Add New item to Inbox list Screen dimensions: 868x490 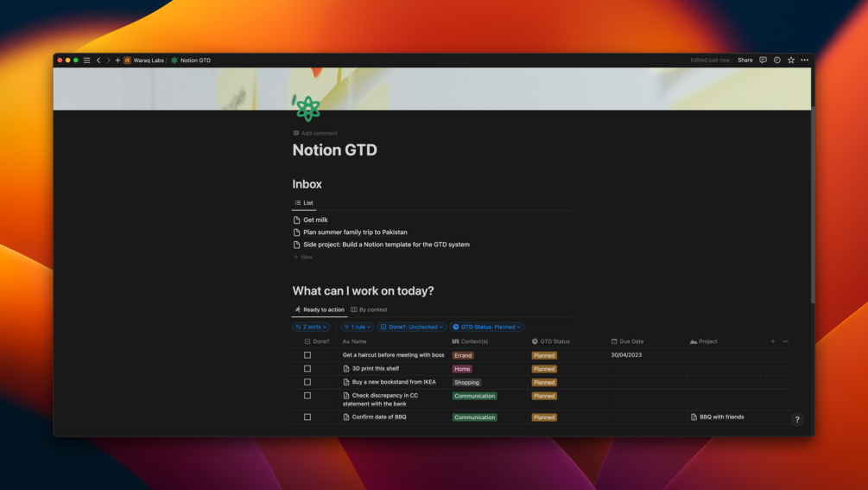303,257
